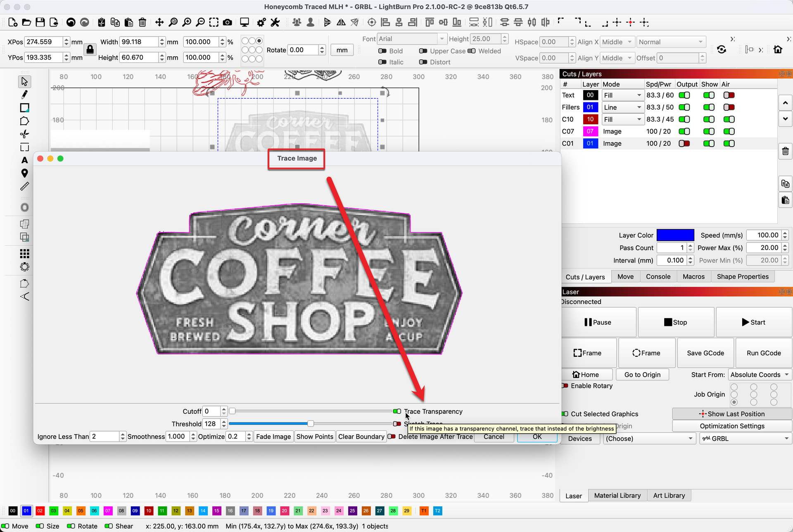Click the Create Text tool
Screen dimensions: 793x532
click(x=24, y=160)
